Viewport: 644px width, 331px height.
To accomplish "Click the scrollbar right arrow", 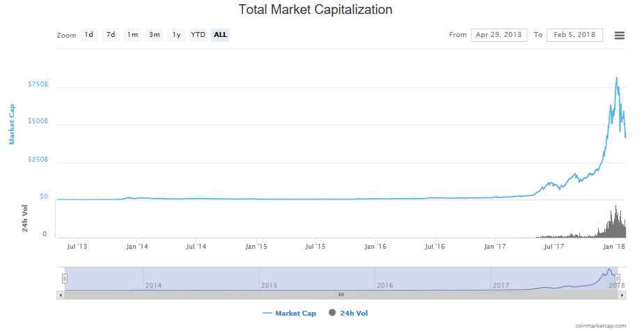I will (x=622, y=295).
